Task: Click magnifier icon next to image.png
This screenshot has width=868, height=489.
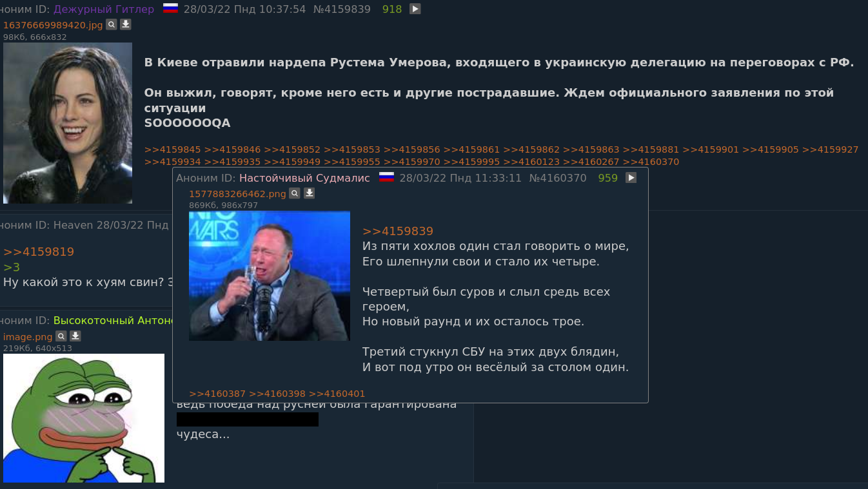Action: click(61, 336)
